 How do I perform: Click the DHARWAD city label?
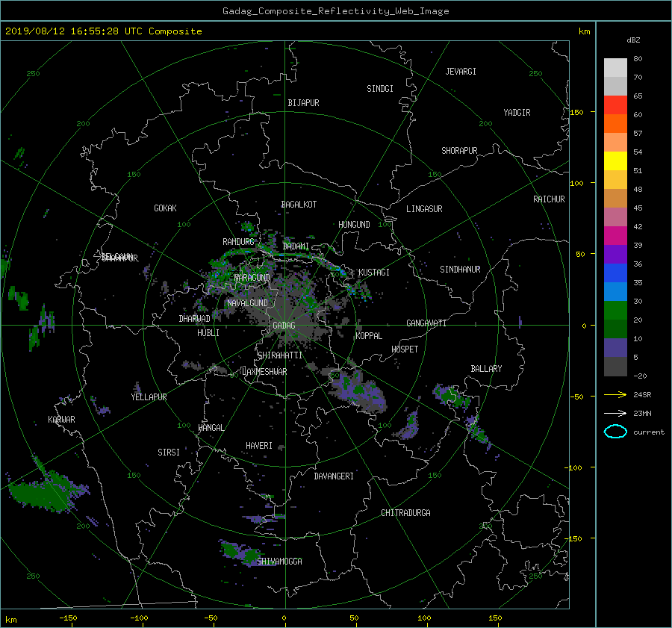point(195,319)
